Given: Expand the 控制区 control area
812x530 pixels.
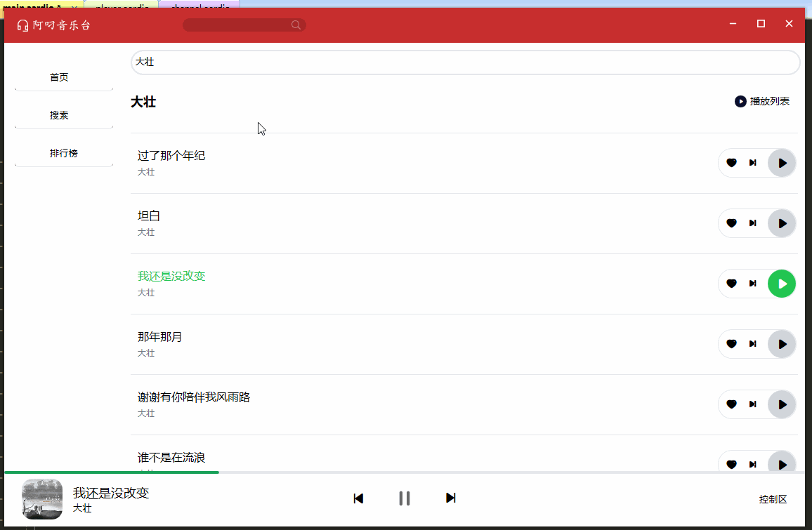Looking at the screenshot, I should coord(773,500).
